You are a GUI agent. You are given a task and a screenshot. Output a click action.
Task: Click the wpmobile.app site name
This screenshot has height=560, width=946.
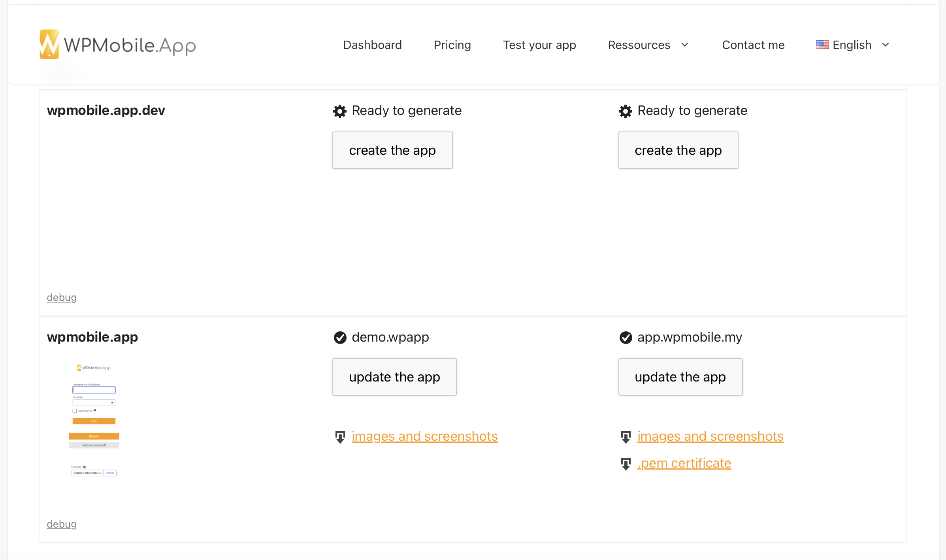[x=92, y=337]
